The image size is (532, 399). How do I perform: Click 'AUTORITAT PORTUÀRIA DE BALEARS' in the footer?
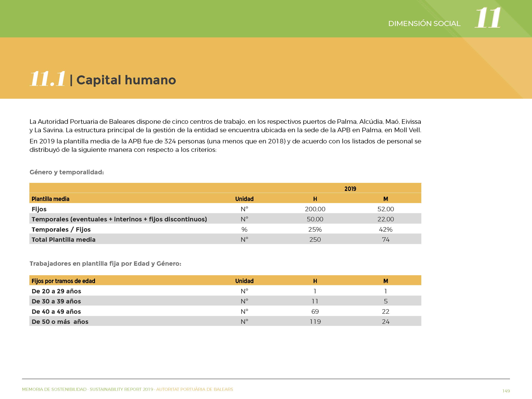tap(195, 389)
